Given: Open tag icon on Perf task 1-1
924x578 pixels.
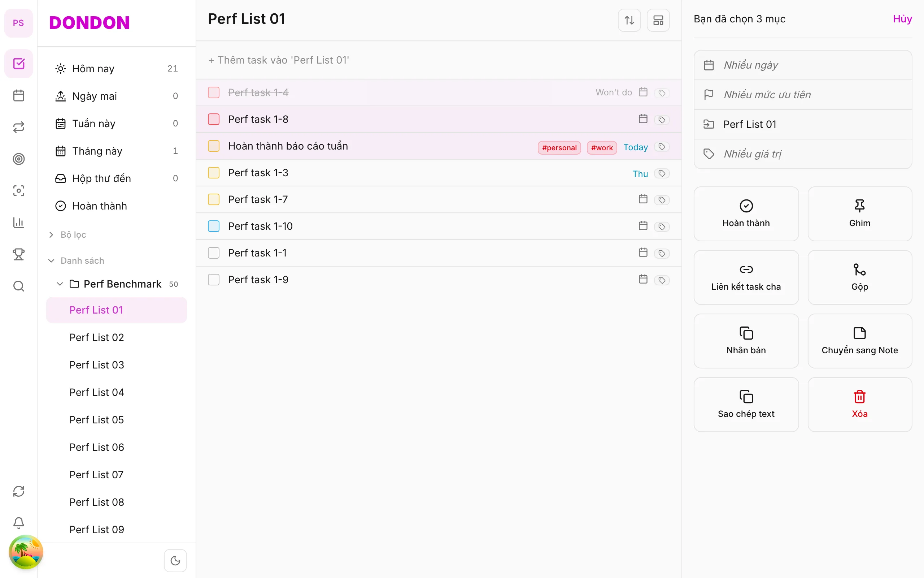Looking at the screenshot, I should coord(662,254).
